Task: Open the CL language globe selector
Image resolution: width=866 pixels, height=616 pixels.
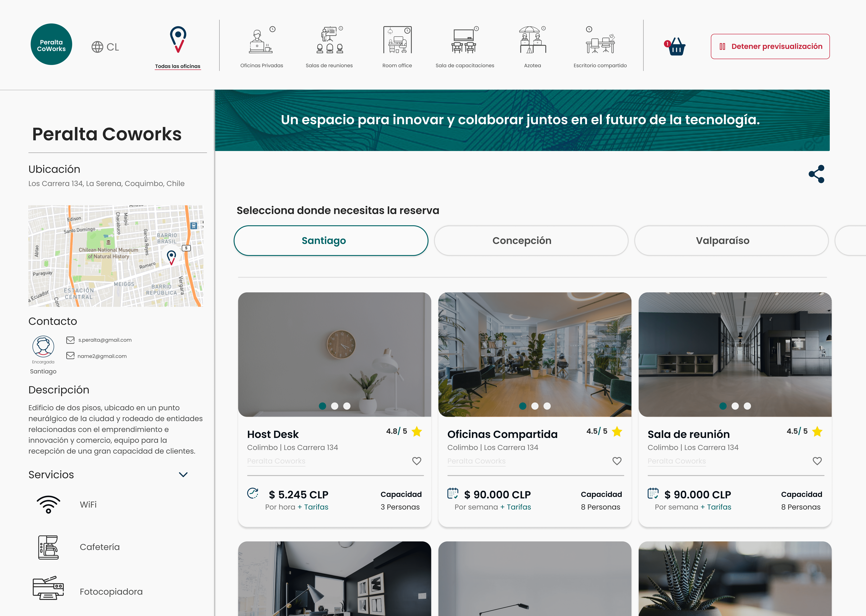Action: click(105, 47)
